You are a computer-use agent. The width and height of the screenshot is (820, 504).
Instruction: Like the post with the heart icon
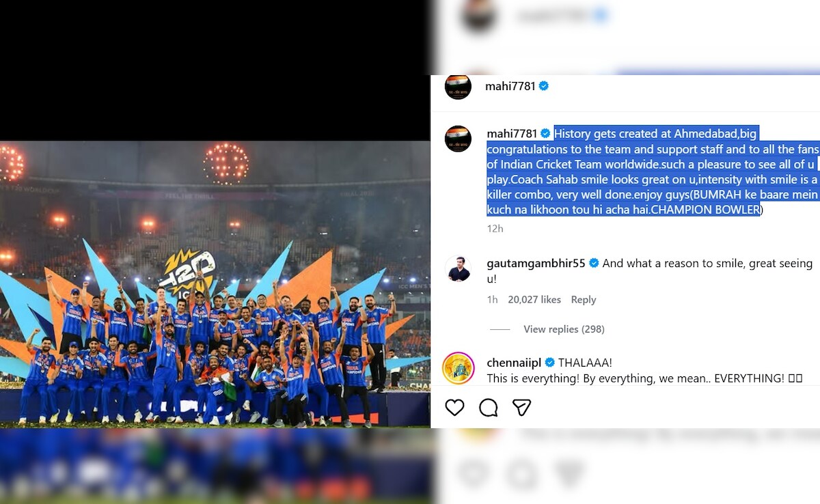[454, 408]
